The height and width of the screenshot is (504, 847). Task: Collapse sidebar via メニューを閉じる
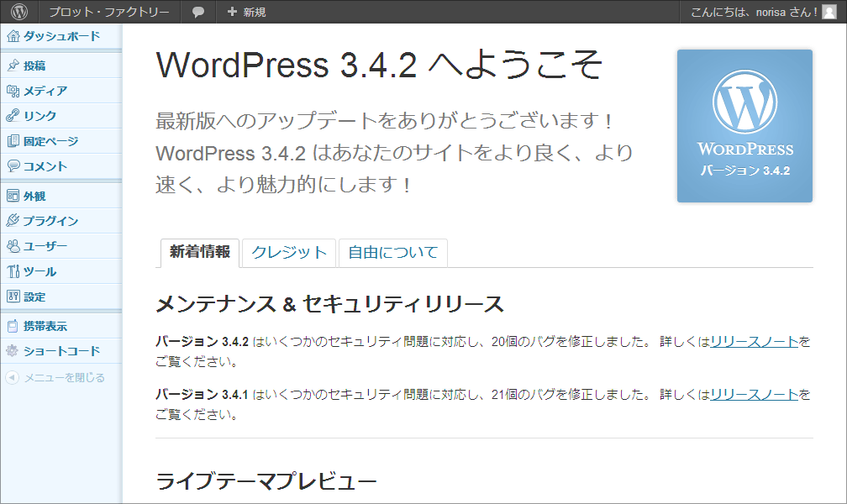coord(64,378)
